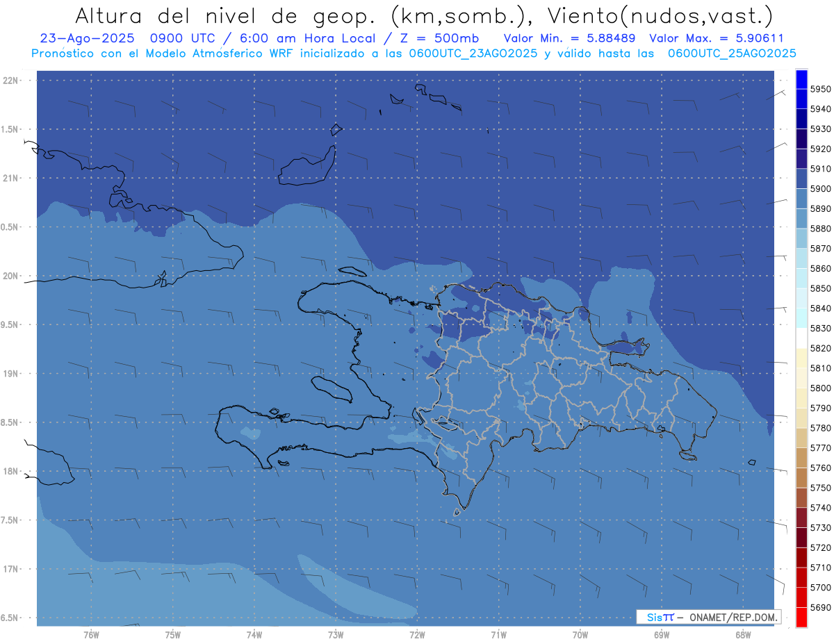Click the '0.5N' latitude label
834x644 pixels.
pos(10,227)
